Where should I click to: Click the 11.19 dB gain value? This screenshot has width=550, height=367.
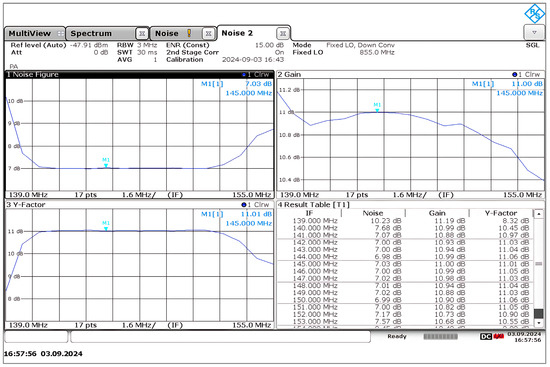point(450,221)
